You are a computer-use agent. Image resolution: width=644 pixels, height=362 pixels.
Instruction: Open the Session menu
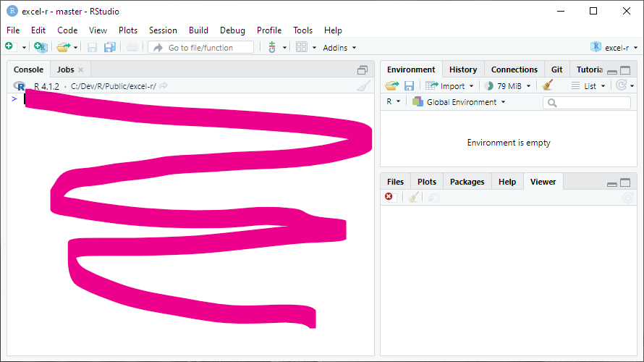point(163,30)
